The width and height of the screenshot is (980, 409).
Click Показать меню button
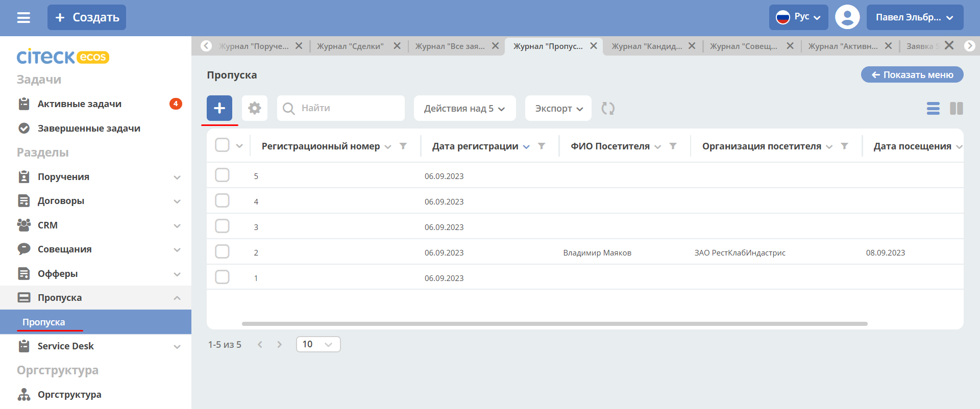tap(912, 74)
